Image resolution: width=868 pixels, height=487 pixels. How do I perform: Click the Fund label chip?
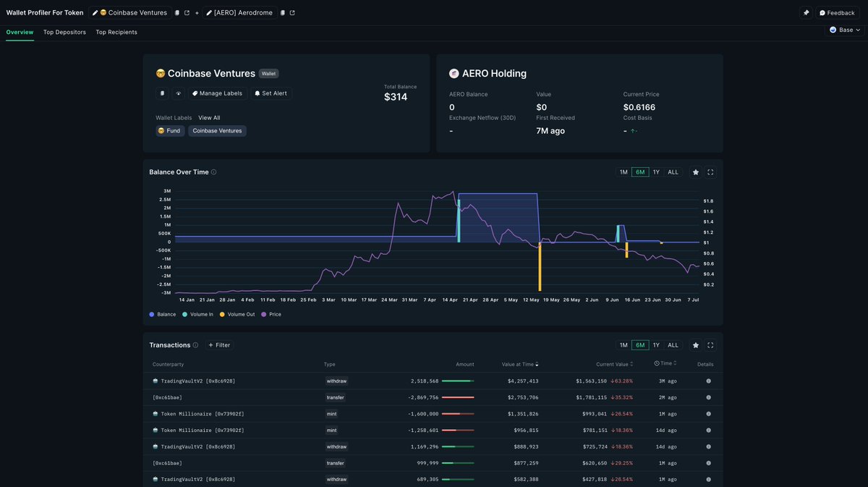[x=170, y=131]
